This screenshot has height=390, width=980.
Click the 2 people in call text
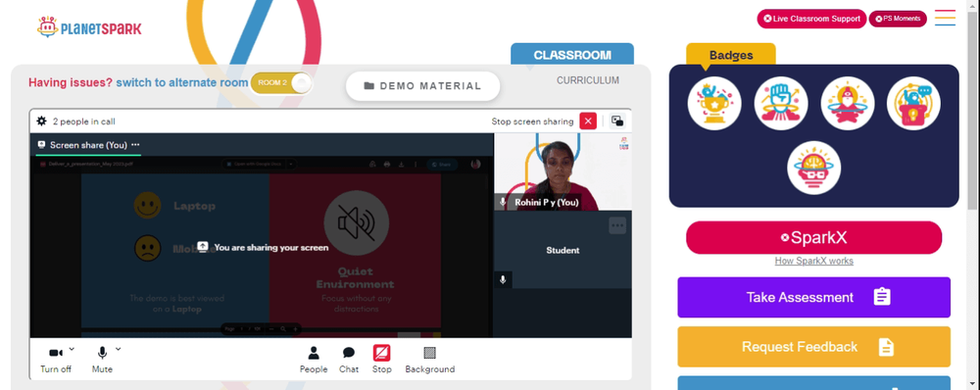(83, 122)
